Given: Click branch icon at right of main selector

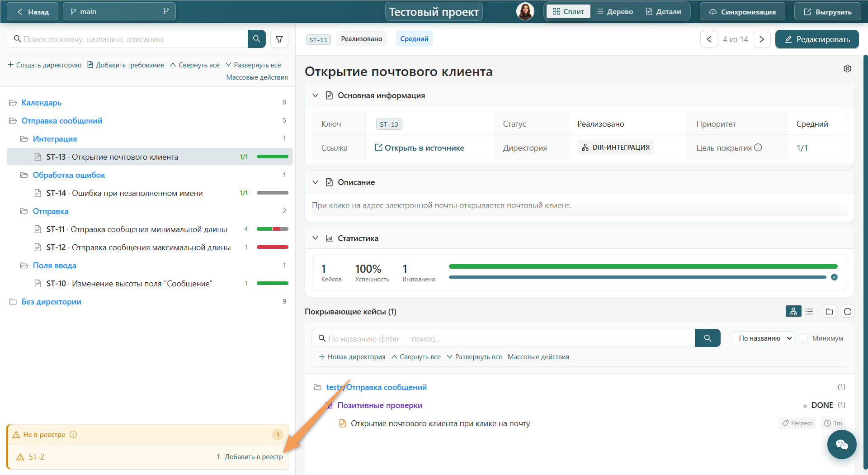Looking at the screenshot, I should tap(166, 11).
